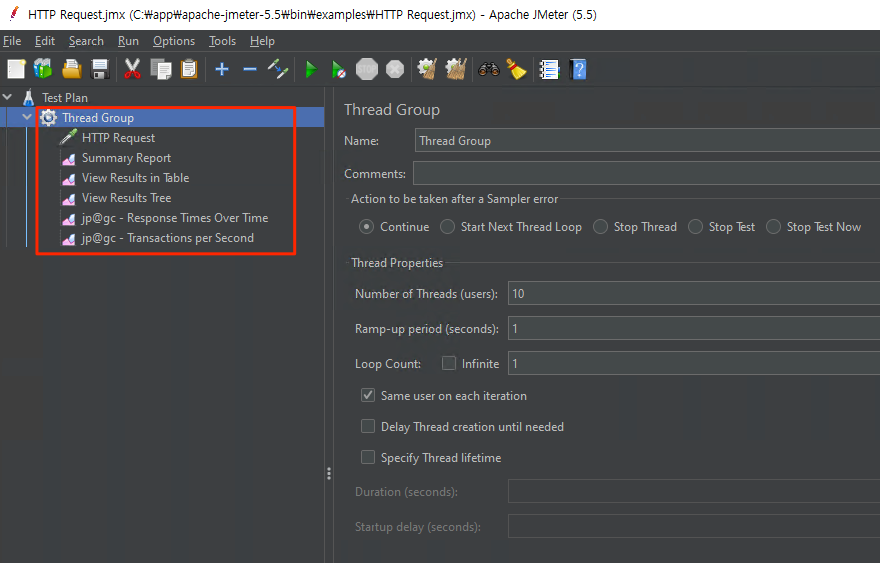
Task: Click the Number of Threads field
Action: 694,294
